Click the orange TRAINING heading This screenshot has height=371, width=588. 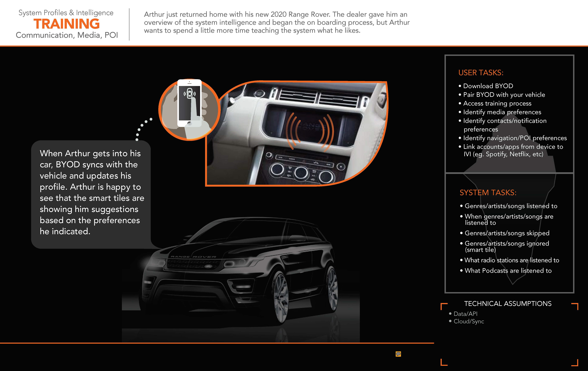click(67, 24)
